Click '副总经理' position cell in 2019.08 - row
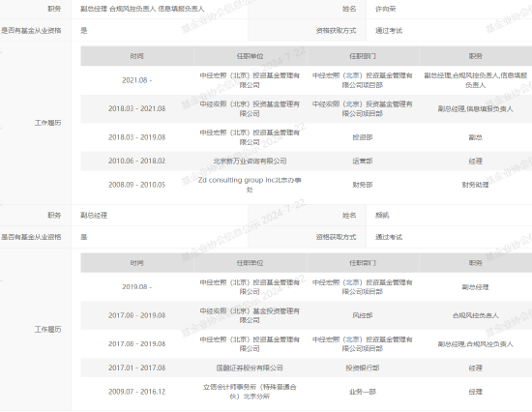 [475, 287]
